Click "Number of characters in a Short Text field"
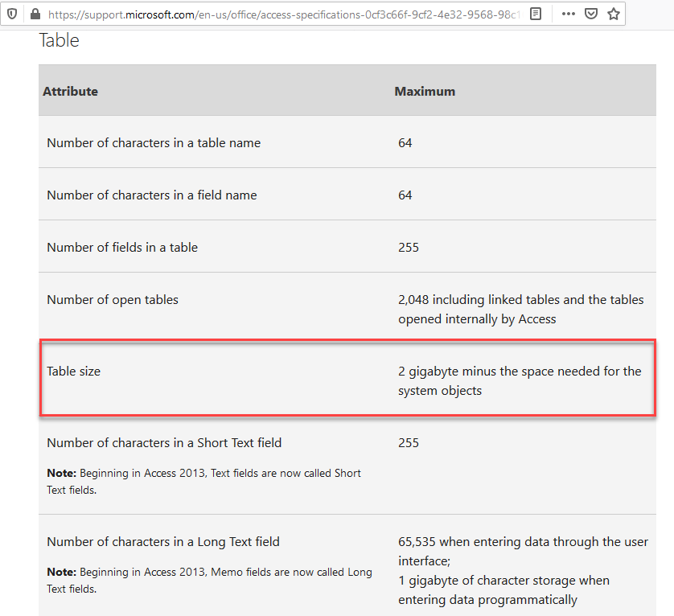The width and height of the screenshot is (674, 616). pos(164,442)
